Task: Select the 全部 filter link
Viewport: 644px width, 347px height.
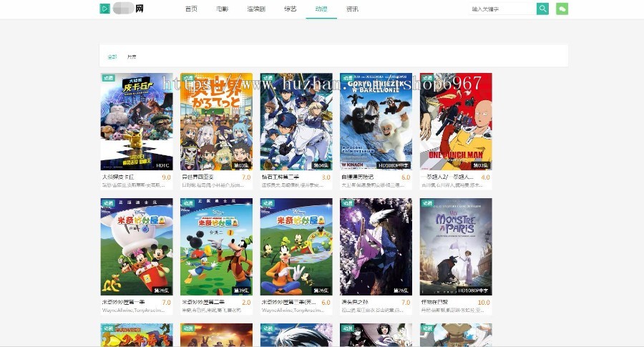Action: tap(112, 57)
